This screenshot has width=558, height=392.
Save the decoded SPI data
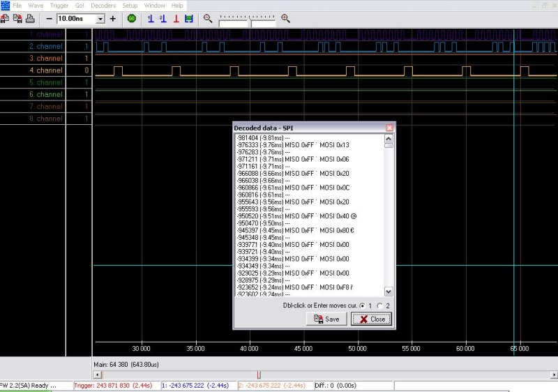pyautogui.click(x=326, y=319)
